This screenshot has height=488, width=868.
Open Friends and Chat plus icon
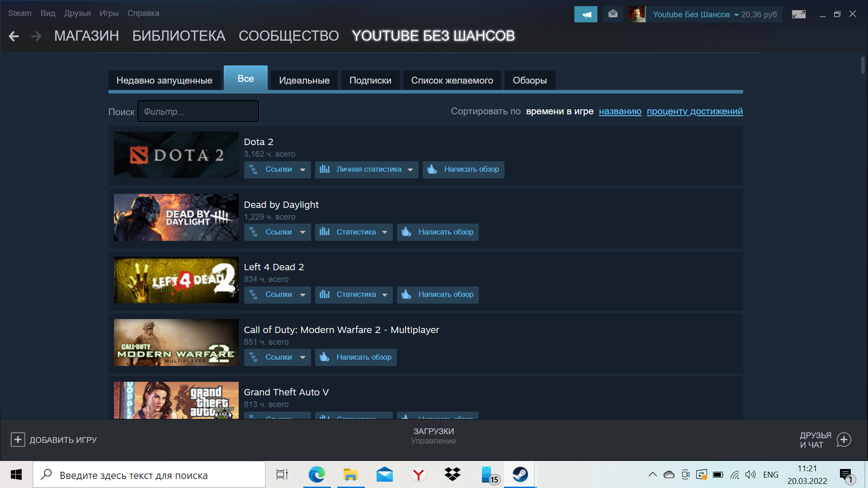coord(844,440)
